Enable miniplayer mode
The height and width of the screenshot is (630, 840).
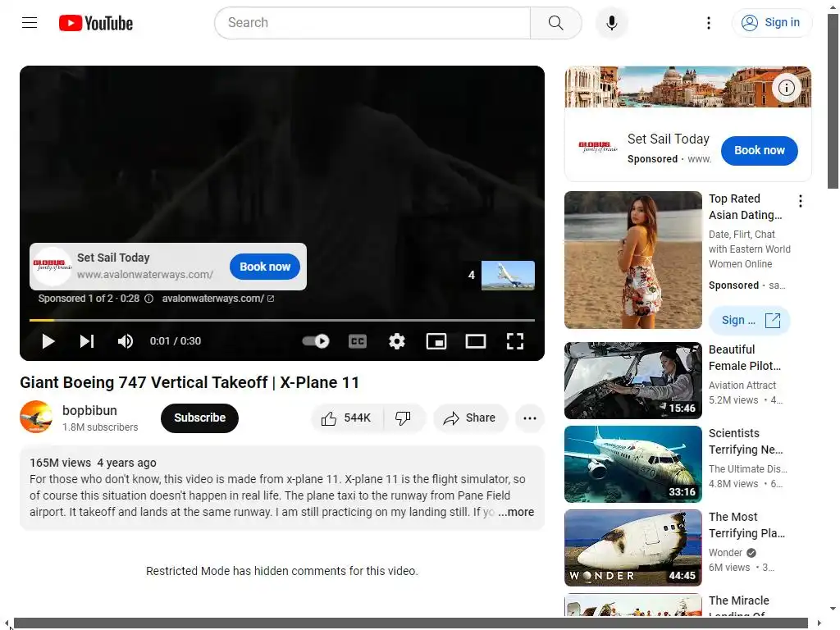point(436,341)
